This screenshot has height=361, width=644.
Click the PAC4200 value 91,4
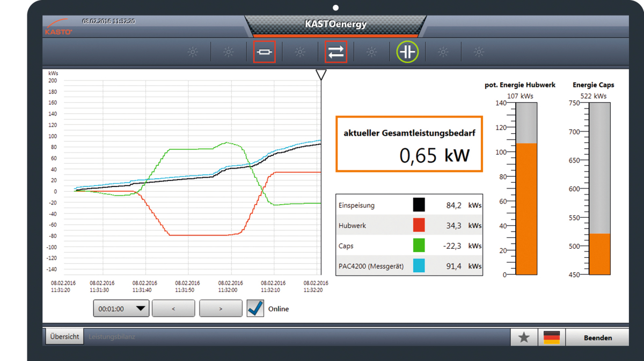[x=453, y=266]
